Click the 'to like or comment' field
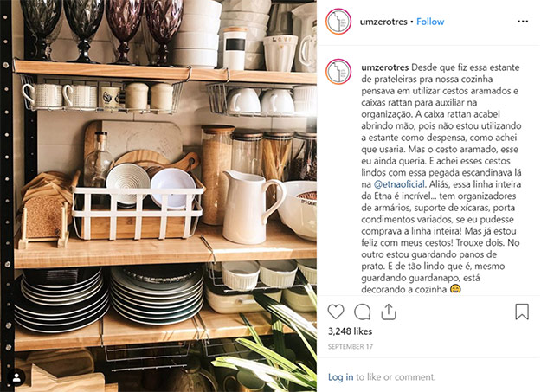 pyautogui.click(x=396, y=377)
